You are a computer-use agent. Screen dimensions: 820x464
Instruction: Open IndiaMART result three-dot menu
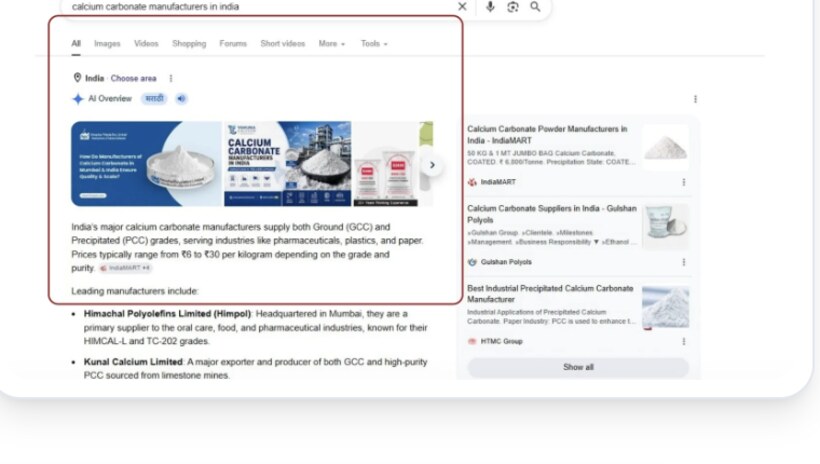click(684, 182)
